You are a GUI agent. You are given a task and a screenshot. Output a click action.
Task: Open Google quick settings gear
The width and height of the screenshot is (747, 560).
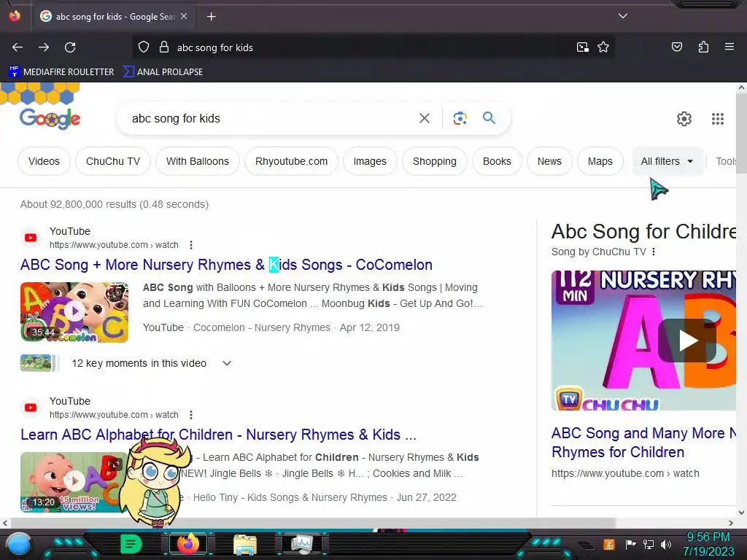(x=684, y=119)
